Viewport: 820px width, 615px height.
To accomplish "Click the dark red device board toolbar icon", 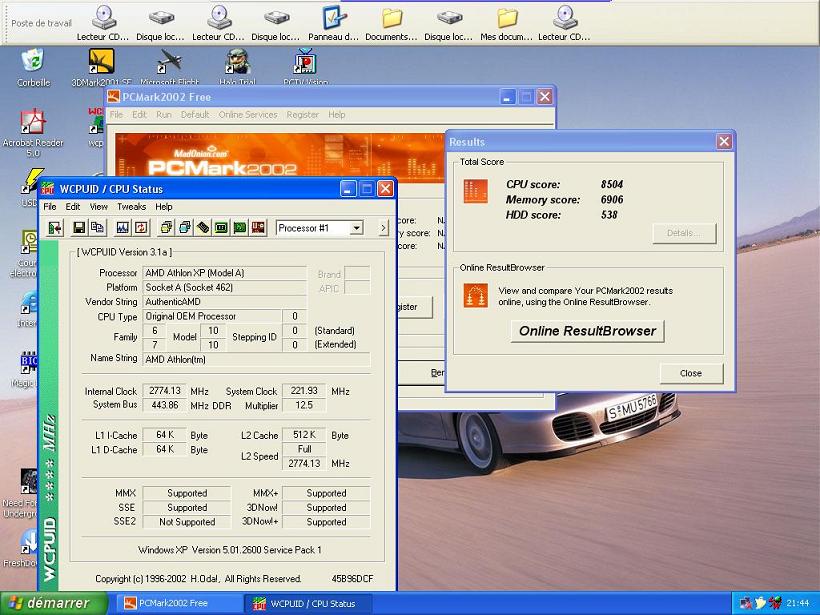I will coord(258,228).
